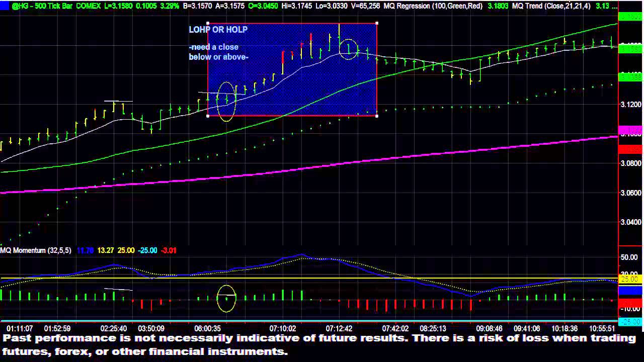Click the '3.0600' price axis label
The image size is (644, 362).
point(630,193)
